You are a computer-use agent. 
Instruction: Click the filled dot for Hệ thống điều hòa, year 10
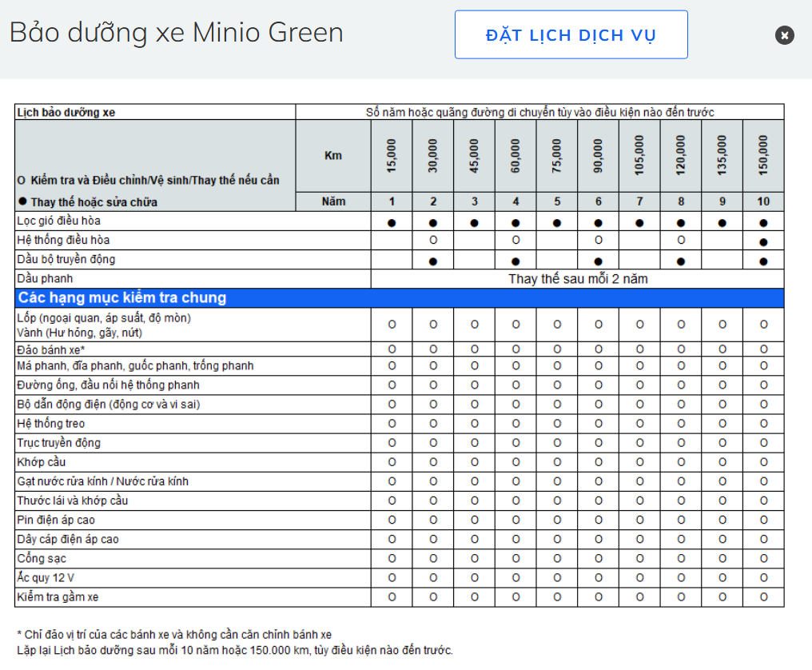(x=763, y=241)
